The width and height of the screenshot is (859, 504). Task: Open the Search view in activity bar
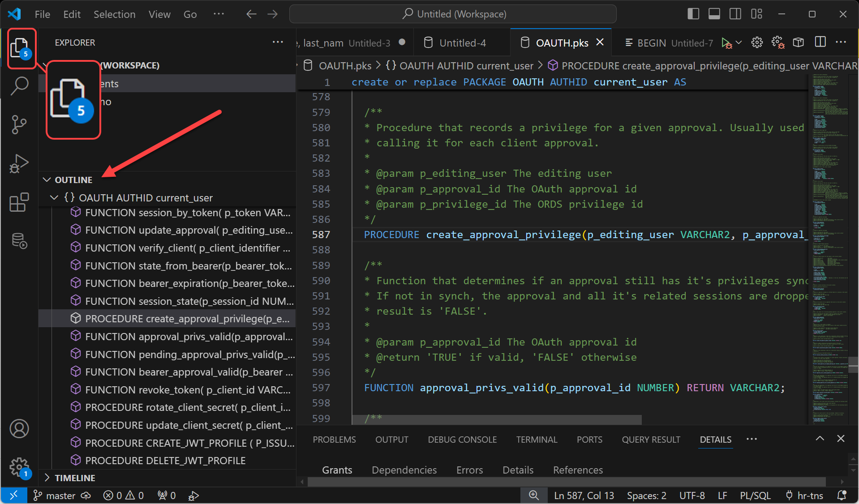(19, 86)
